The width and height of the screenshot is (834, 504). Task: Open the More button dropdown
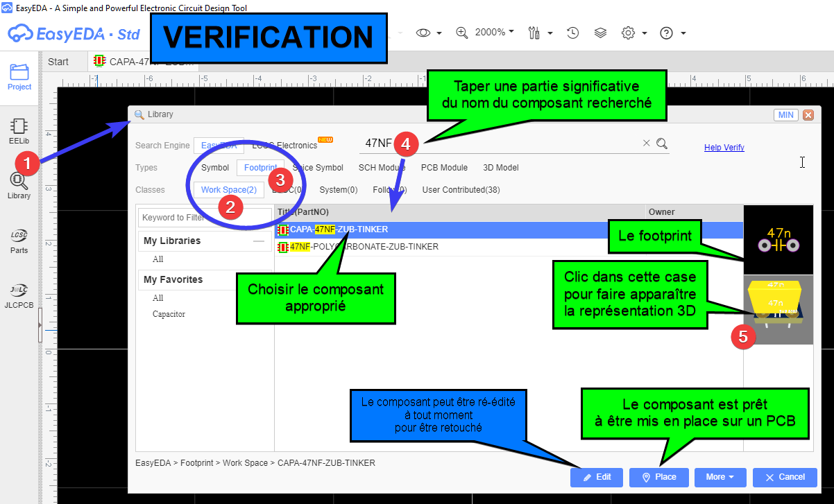pyautogui.click(x=720, y=477)
